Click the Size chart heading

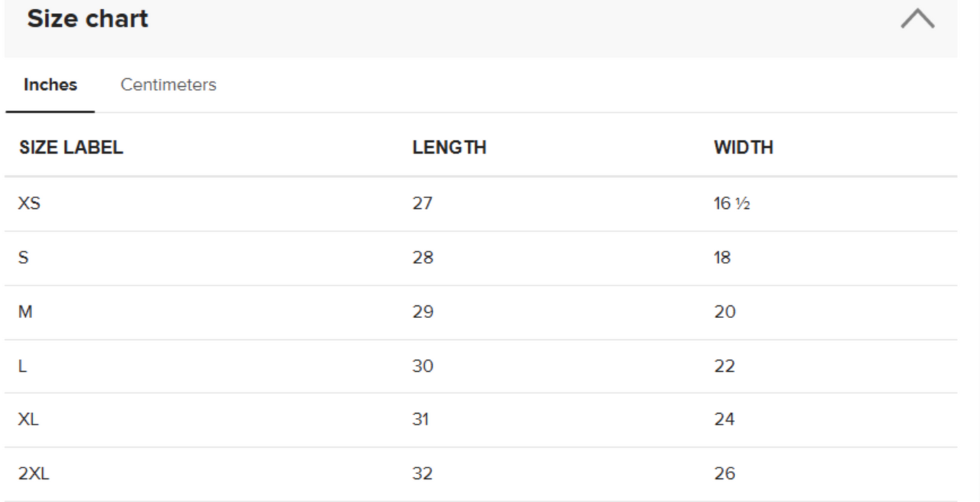[87, 19]
